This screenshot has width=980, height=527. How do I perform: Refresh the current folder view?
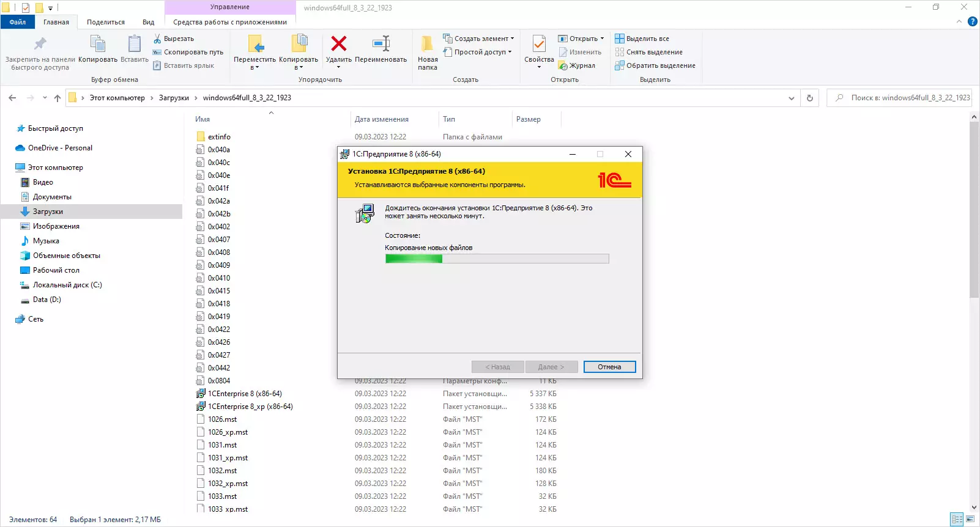point(810,98)
